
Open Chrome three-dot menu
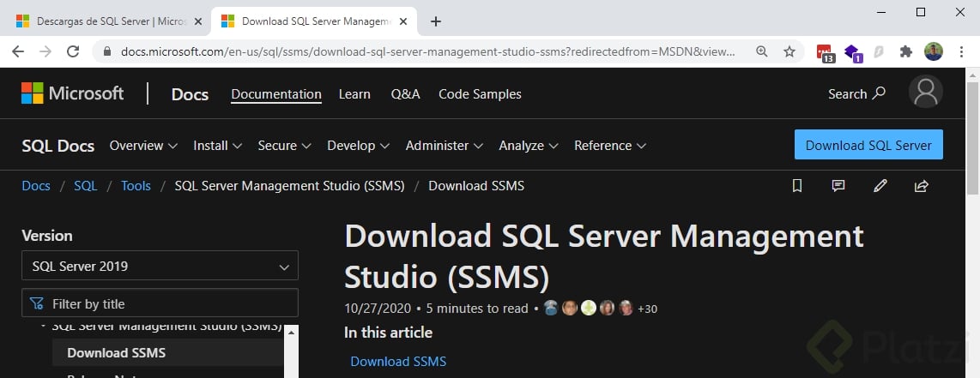961,51
